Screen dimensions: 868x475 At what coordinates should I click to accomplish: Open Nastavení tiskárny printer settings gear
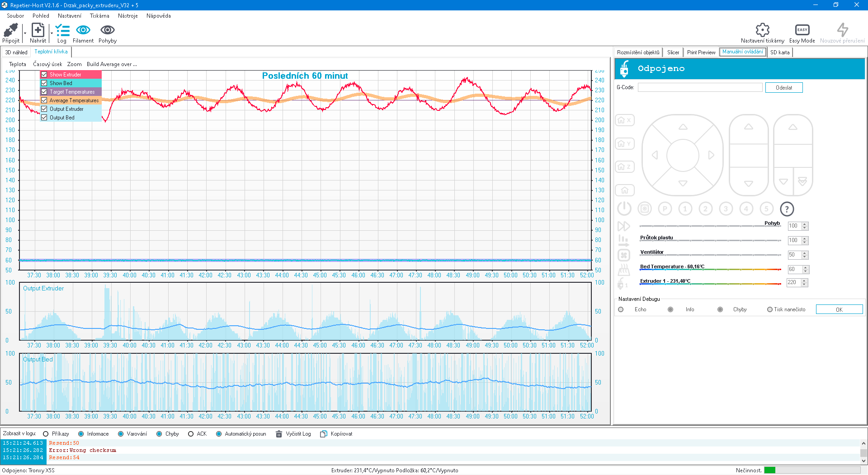[762, 30]
